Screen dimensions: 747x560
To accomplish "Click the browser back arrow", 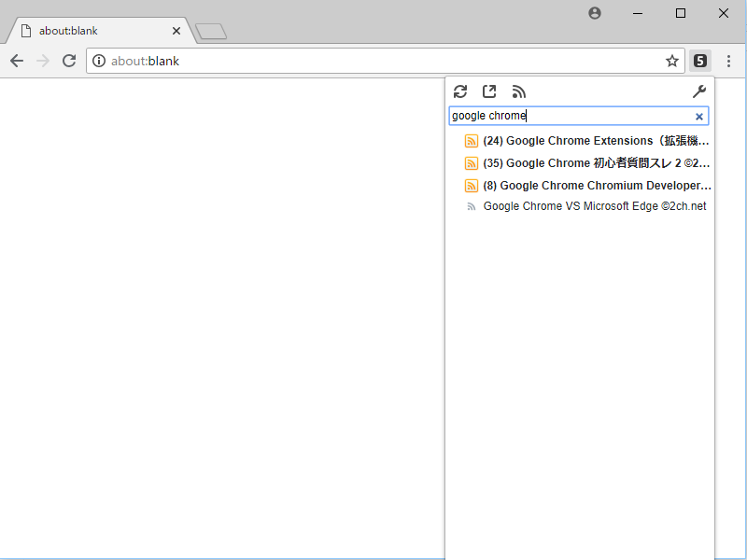I will [17, 61].
